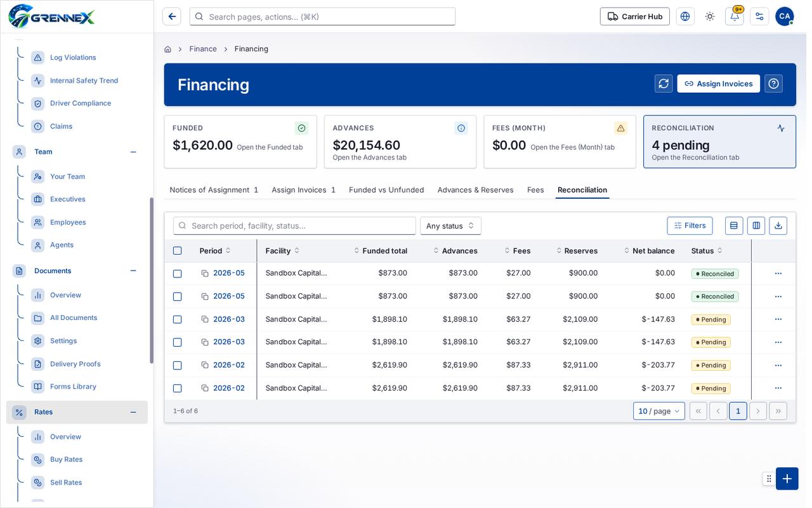Open the Filters button

(x=690, y=225)
